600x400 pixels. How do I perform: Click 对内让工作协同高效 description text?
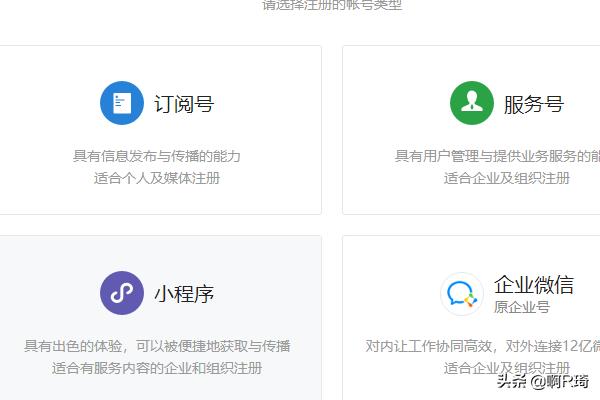pos(482,346)
